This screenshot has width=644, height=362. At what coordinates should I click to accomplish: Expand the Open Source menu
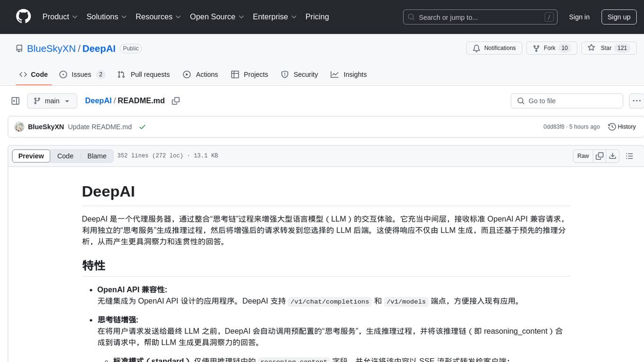[x=217, y=17]
